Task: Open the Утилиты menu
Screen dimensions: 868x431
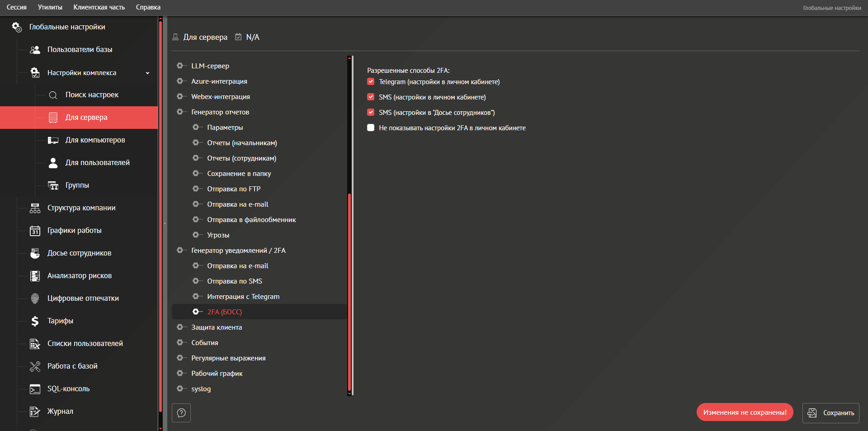Action: click(x=50, y=7)
